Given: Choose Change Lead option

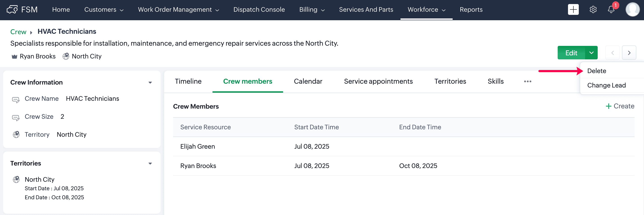Looking at the screenshot, I should [606, 85].
